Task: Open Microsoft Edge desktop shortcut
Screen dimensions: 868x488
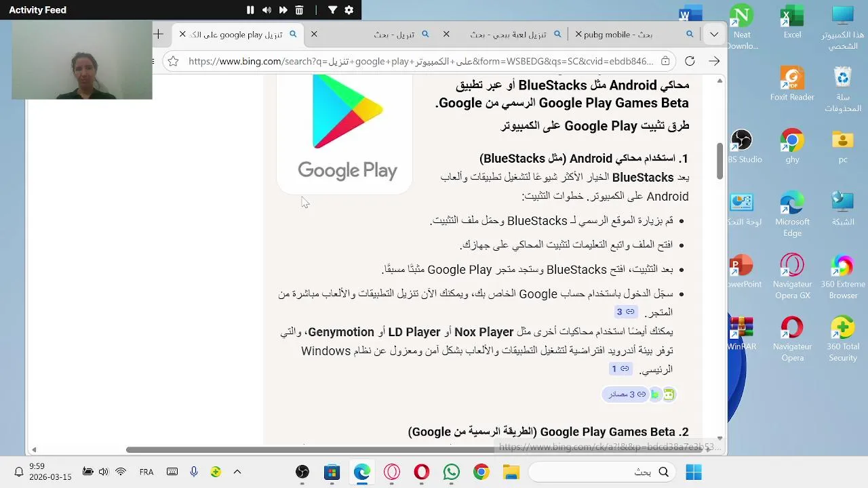Action: 792,214
